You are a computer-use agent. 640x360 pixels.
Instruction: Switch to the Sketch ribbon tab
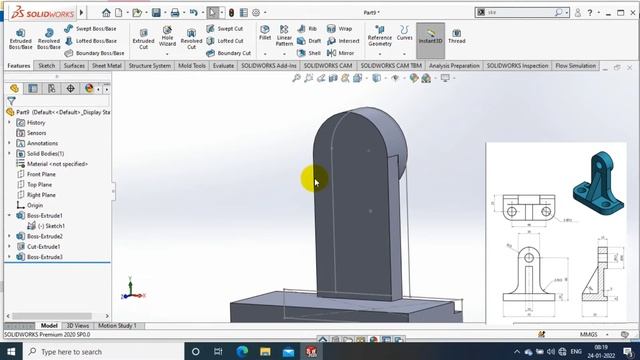click(x=47, y=66)
